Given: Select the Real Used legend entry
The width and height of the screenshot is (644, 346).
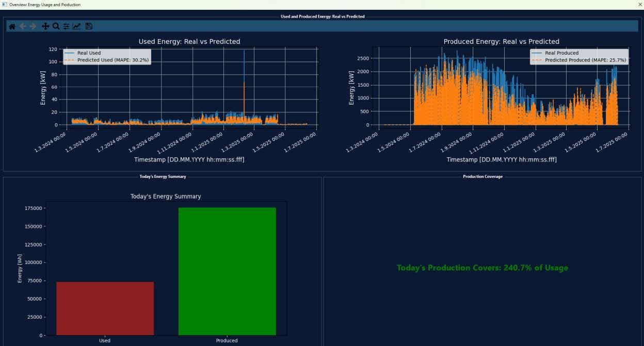Looking at the screenshot, I should click(x=89, y=53).
